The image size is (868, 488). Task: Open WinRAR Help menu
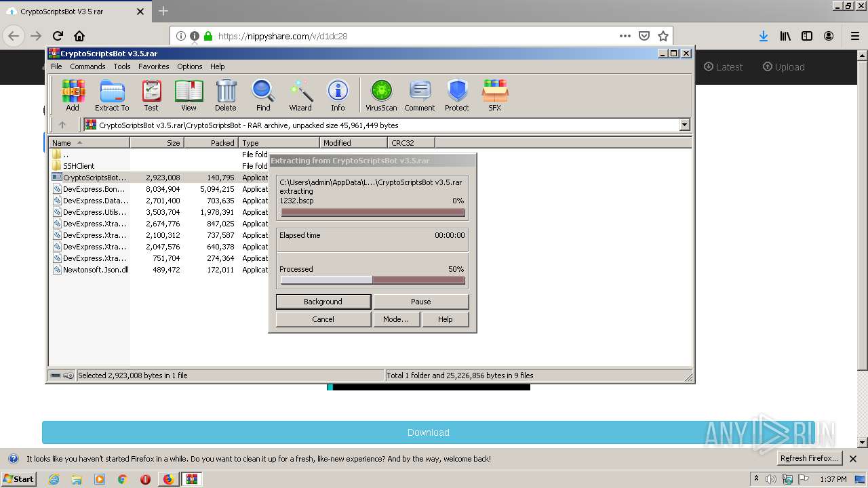217,66
